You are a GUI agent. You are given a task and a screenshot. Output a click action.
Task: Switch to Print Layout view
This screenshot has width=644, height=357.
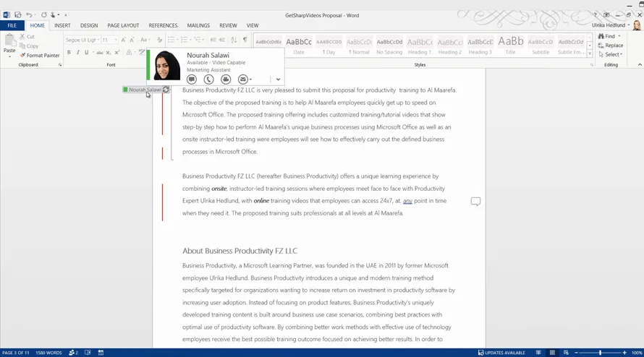pos(552,353)
